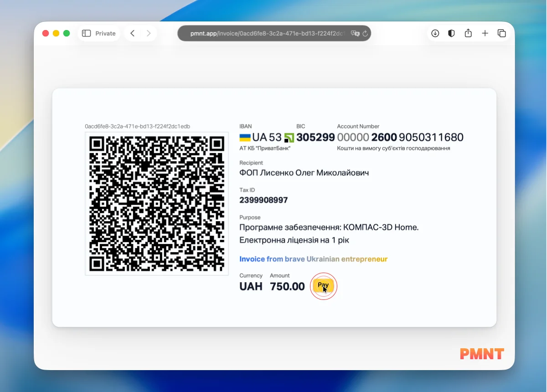Toggle Private browsing indicator

[x=106, y=33]
